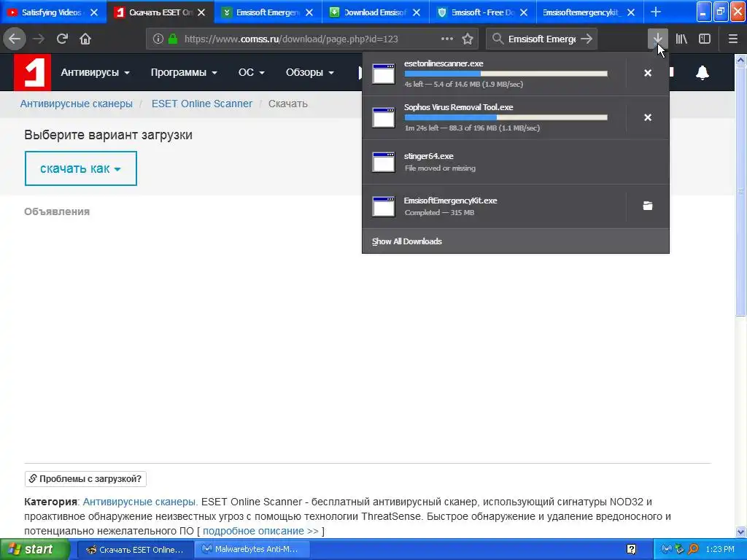Open the Windows start menu
This screenshot has width=747, height=560.
34,550
